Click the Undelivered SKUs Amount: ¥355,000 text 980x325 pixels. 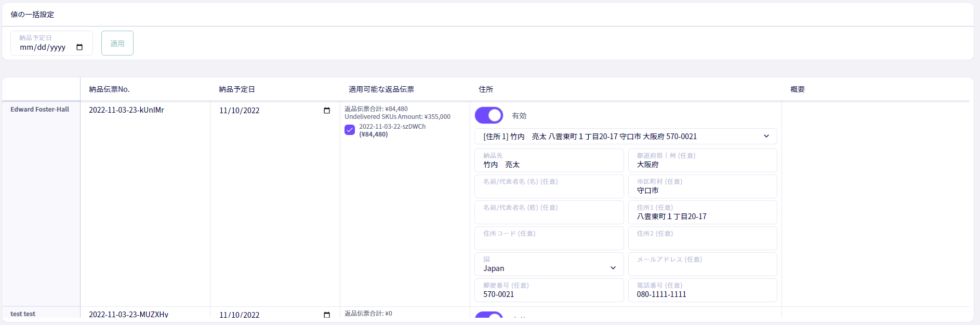point(398,117)
